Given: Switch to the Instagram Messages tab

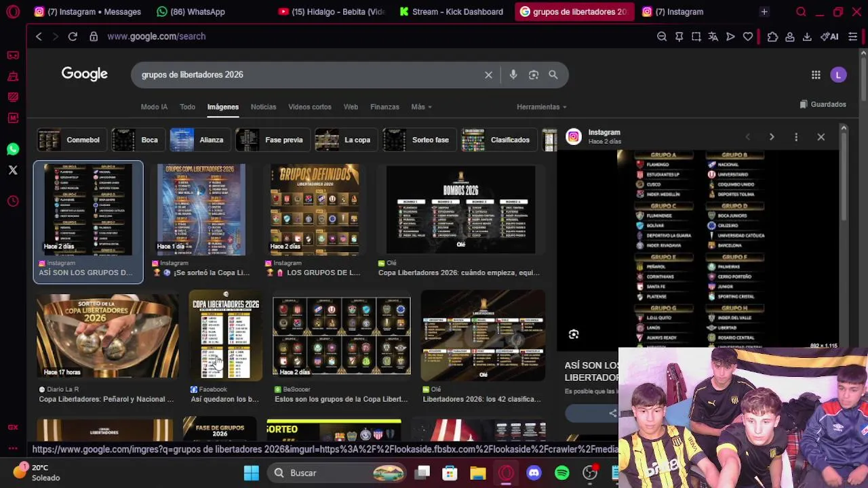Looking at the screenshot, I should pos(87,12).
